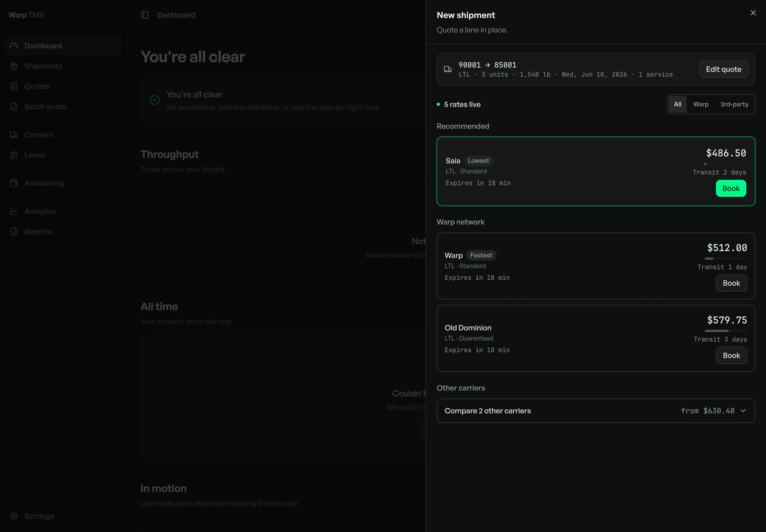The image size is (766, 532).
Task: Click the Batch quote file icon
Action: click(x=14, y=107)
